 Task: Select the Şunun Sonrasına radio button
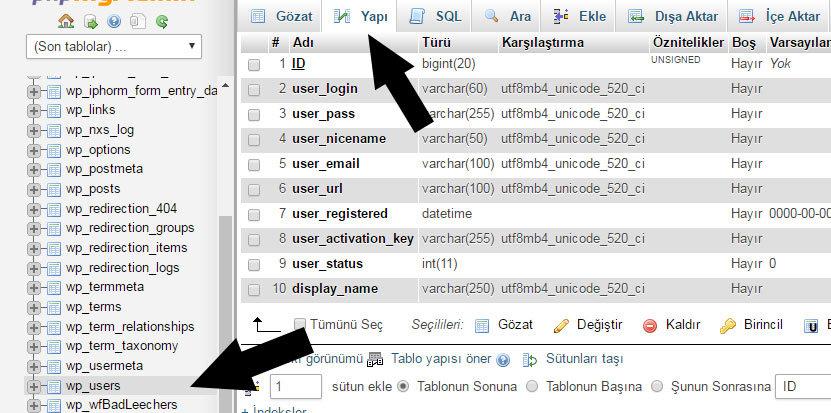pos(657,386)
